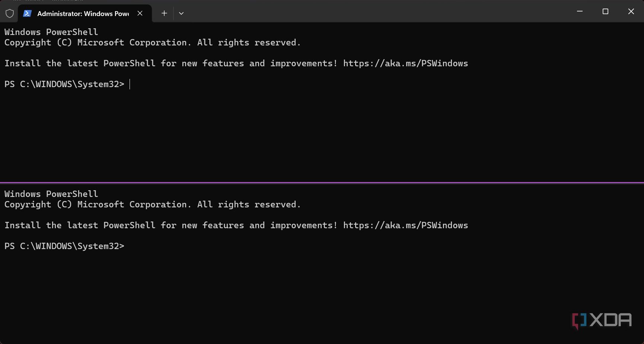Click "Windows PowerShell" heading in bottom pane
The image size is (644, 344).
(x=51, y=194)
